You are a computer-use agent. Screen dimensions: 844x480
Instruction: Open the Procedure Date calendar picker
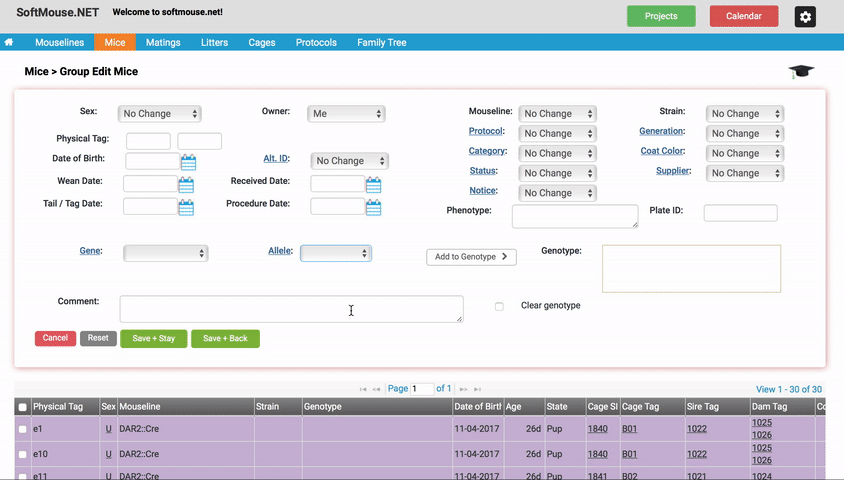point(373,207)
